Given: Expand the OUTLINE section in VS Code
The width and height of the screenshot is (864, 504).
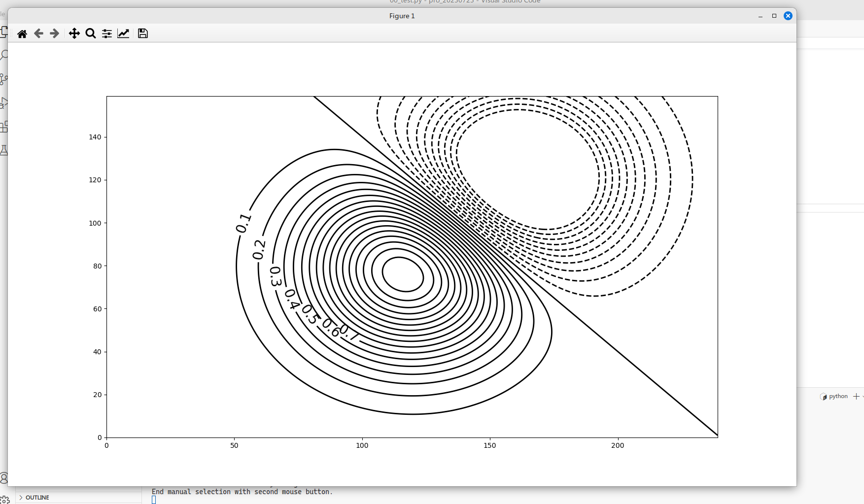Looking at the screenshot, I should click(37, 498).
